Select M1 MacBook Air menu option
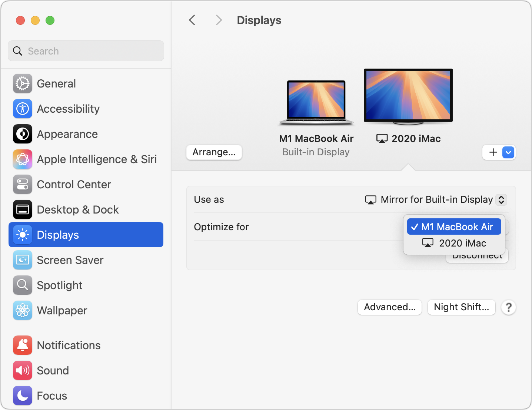Viewport: 532px width, 410px height. pyautogui.click(x=454, y=227)
